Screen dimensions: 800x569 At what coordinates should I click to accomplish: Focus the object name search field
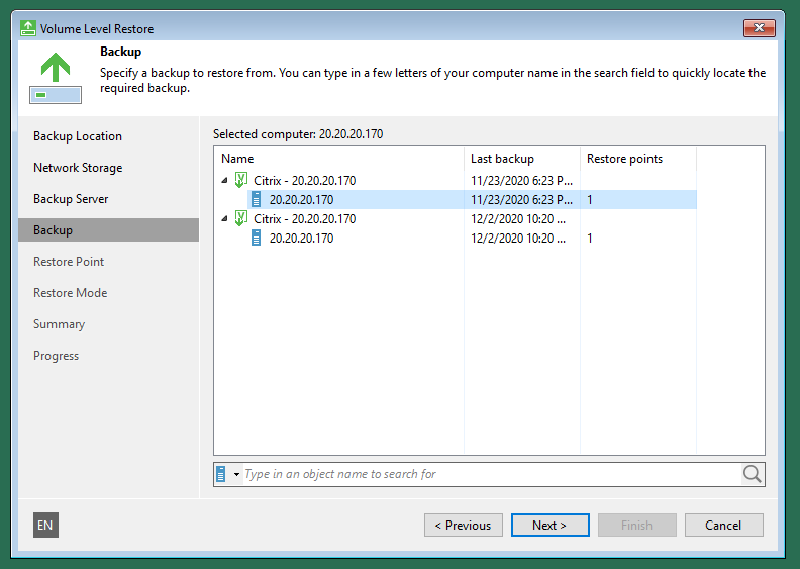[x=491, y=474]
